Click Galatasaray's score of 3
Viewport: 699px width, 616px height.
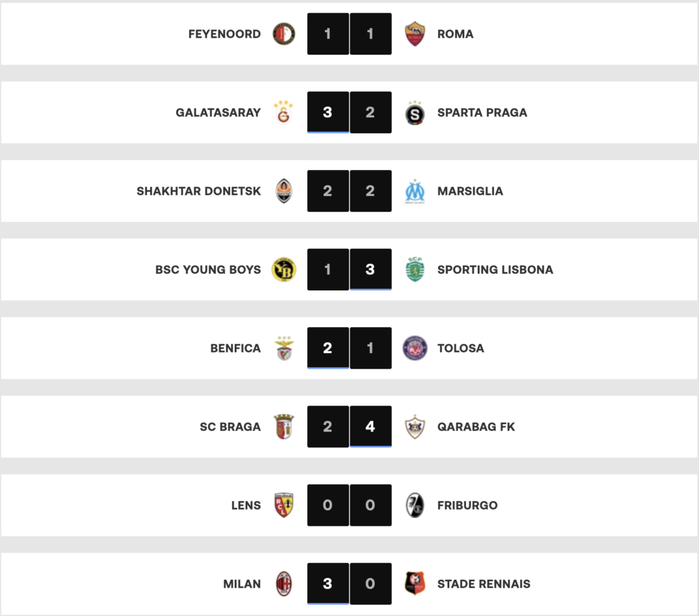coord(328,113)
